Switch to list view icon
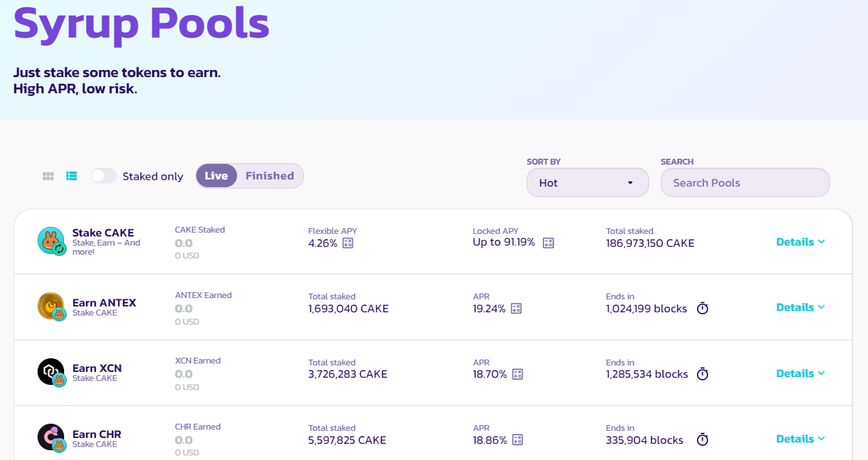The image size is (868, 460). coord(72,176)
